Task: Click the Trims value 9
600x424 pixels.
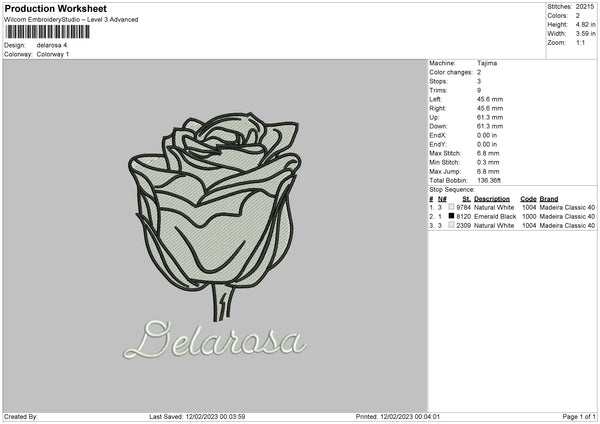Action: coord(479,90)
